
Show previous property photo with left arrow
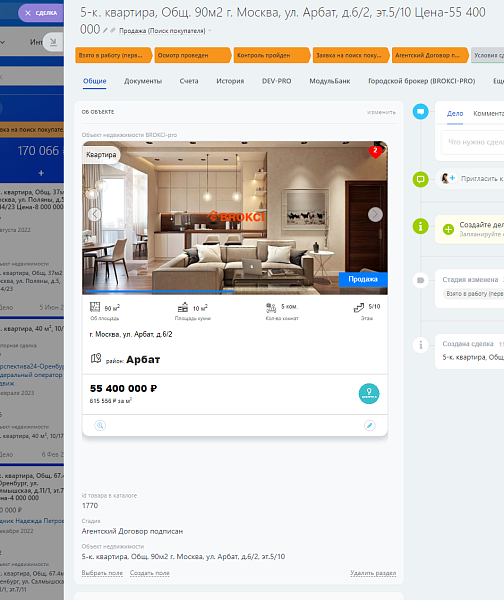click(x=95, y=214)
